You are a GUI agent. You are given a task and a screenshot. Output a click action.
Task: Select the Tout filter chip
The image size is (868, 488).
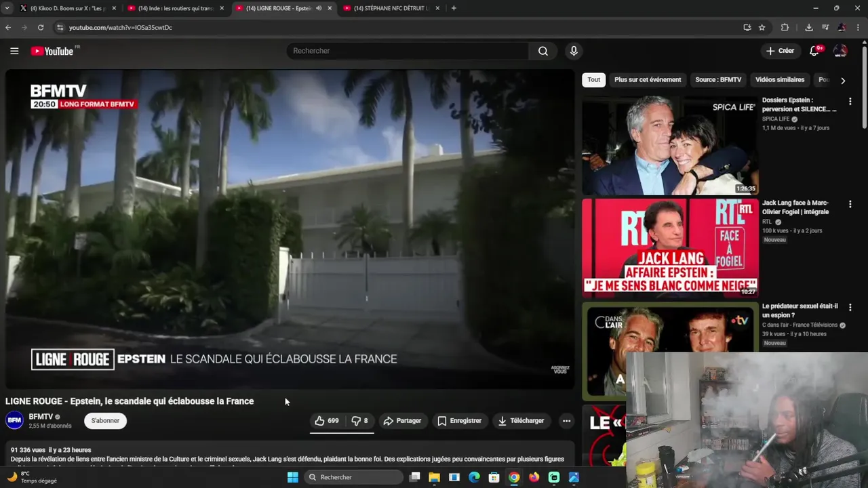[x=594, y=80]
